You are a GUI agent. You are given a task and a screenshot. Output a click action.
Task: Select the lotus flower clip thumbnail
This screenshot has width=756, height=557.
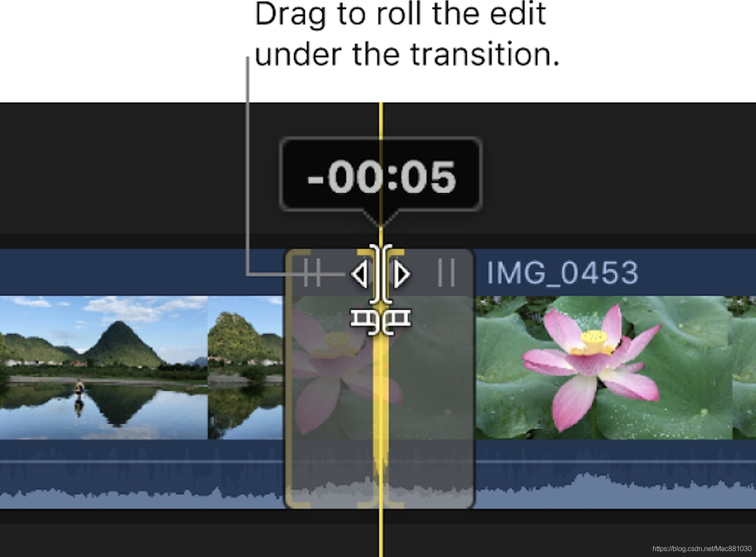point(604,367)
